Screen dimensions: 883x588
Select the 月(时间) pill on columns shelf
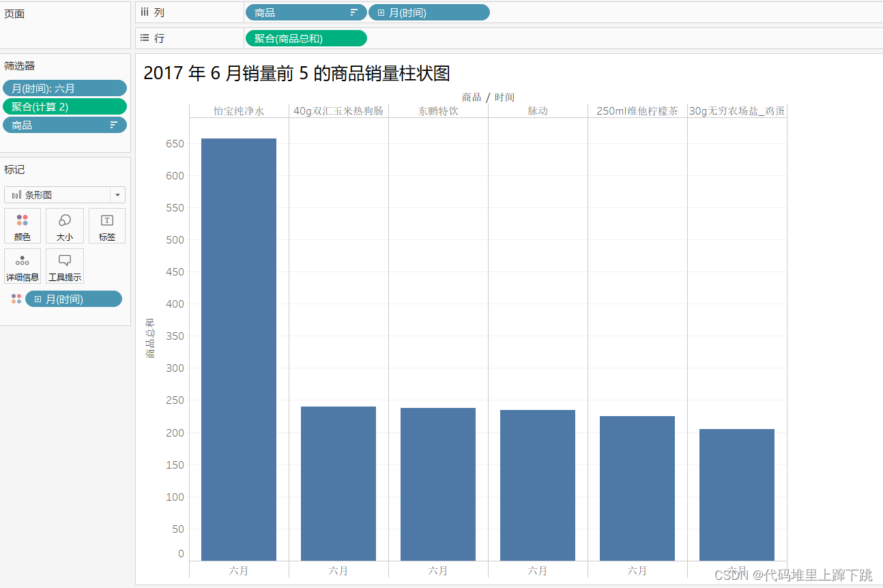429,12
